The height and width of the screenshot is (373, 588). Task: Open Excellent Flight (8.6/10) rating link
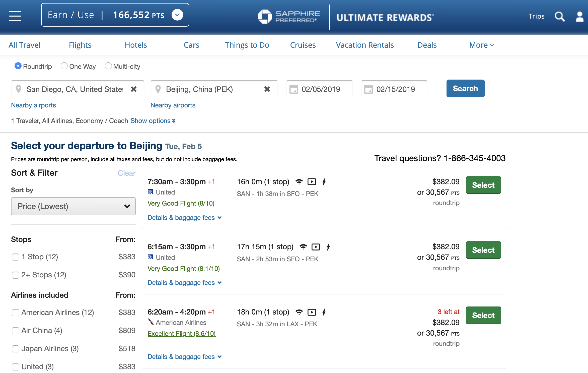click(182, 334)
